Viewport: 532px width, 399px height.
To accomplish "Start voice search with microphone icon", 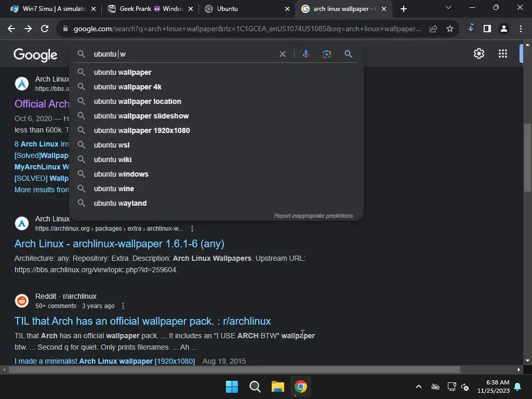I will click(305, 54).
